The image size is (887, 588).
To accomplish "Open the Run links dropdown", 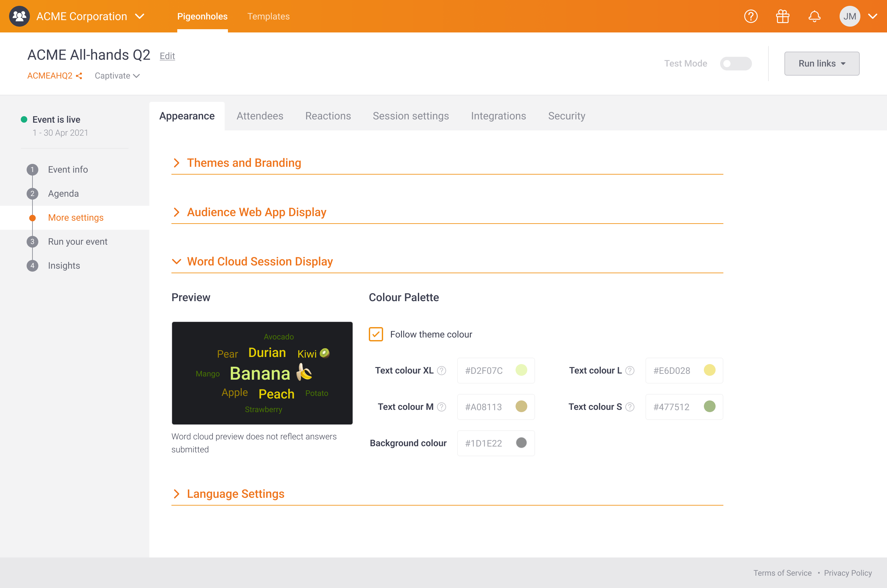I will tap(821, 63).
